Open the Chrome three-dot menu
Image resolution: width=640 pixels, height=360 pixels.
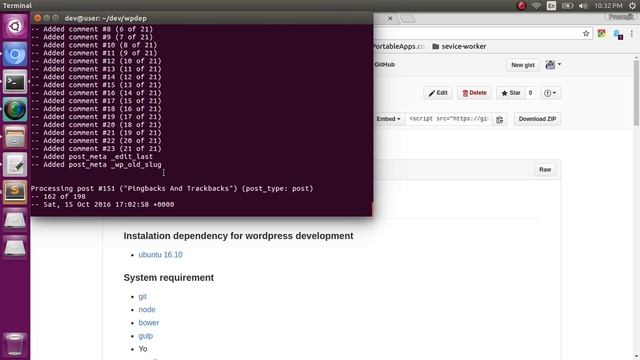(x=632, y=34)
